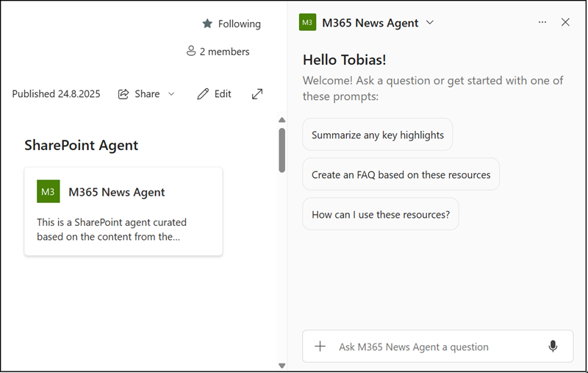Select 'How can I use these resources?' prompt

pos(381,214)
